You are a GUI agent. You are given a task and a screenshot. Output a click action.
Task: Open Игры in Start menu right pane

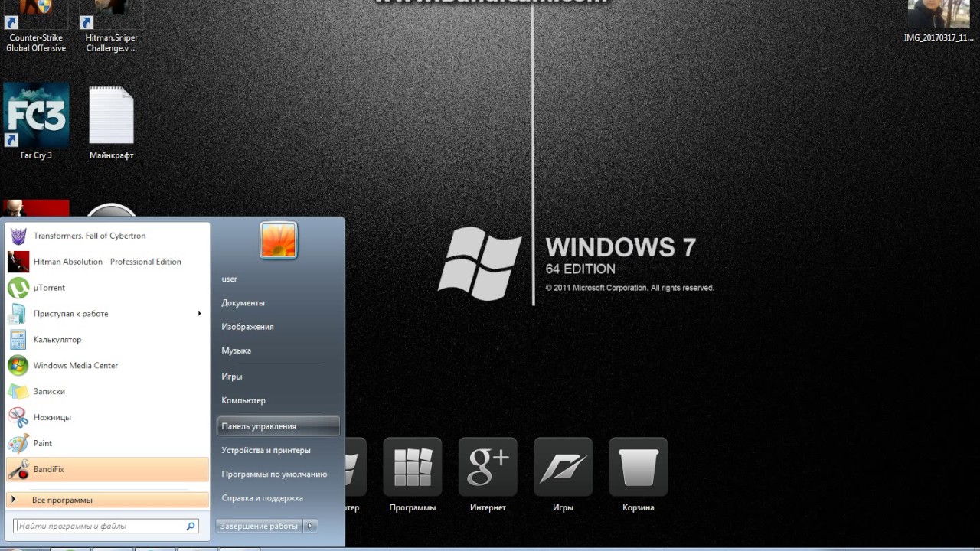[232, 377]
